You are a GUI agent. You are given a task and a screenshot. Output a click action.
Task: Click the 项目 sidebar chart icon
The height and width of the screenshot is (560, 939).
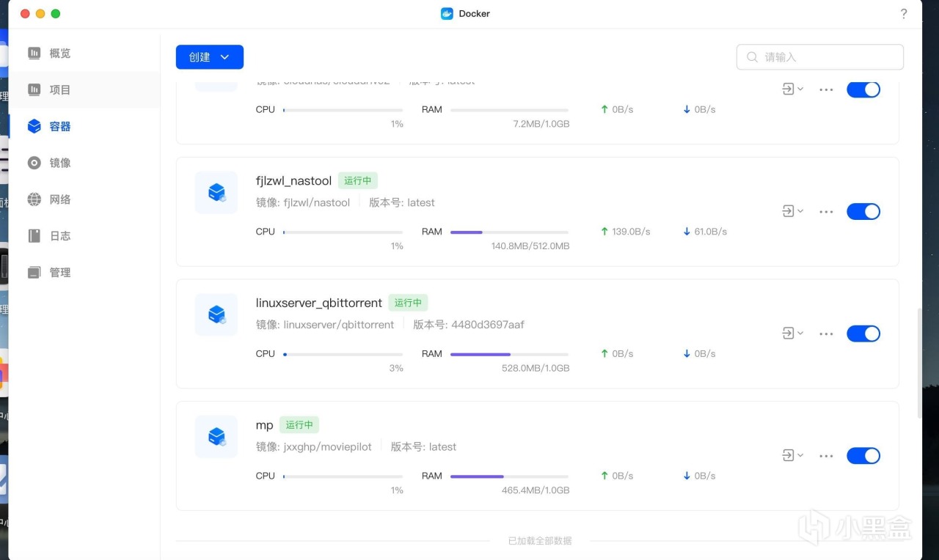point(34,90)
